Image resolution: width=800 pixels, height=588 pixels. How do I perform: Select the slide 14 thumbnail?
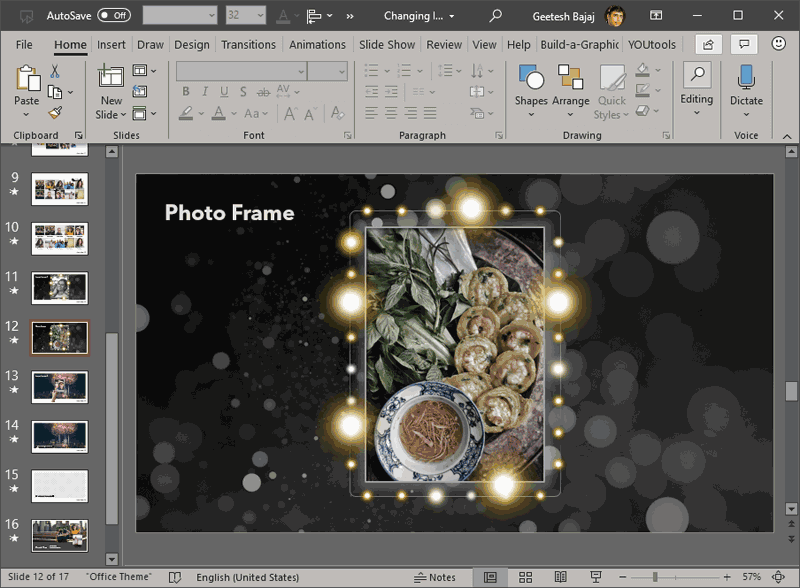coord(59,437)
